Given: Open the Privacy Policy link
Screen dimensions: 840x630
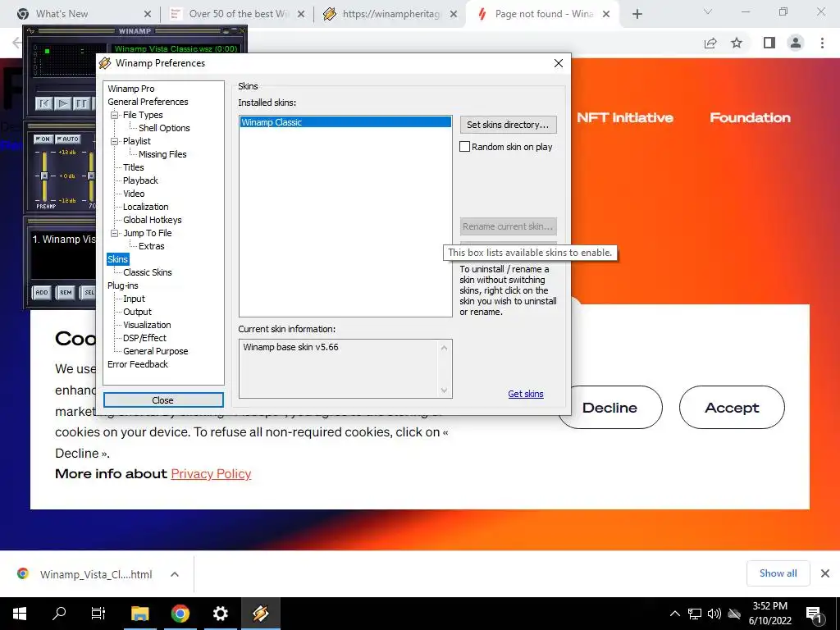Looking at the screenshot, I should 211,474.
